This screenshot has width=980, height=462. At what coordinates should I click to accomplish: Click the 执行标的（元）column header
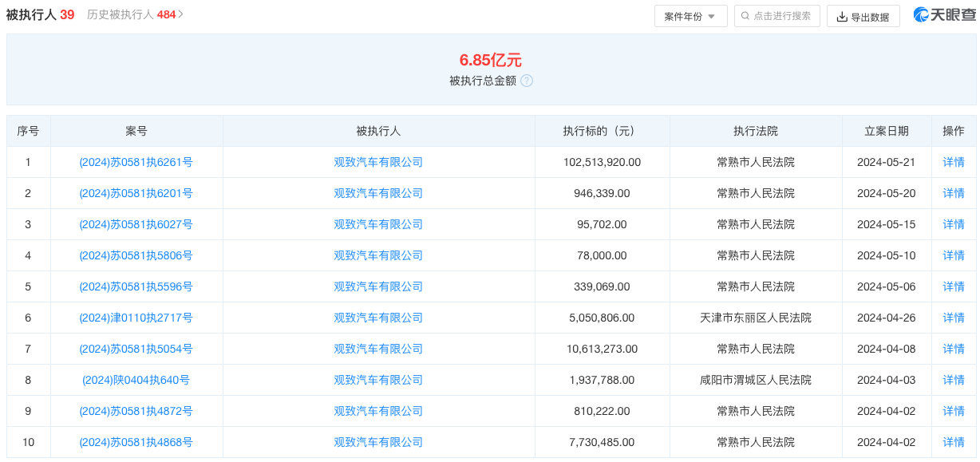pyautogui.click(x=602, y=131)
